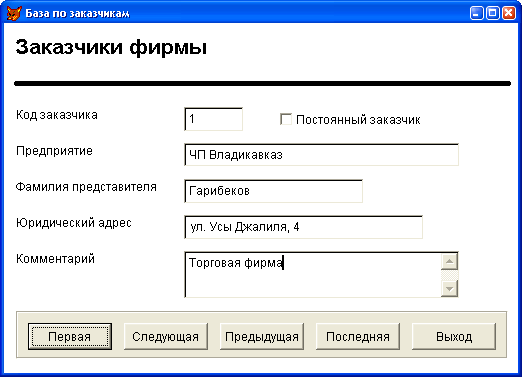Click the Заказчики фирмы heading
The height and width of the screenshot is (377, 522).
click(111, 47)
